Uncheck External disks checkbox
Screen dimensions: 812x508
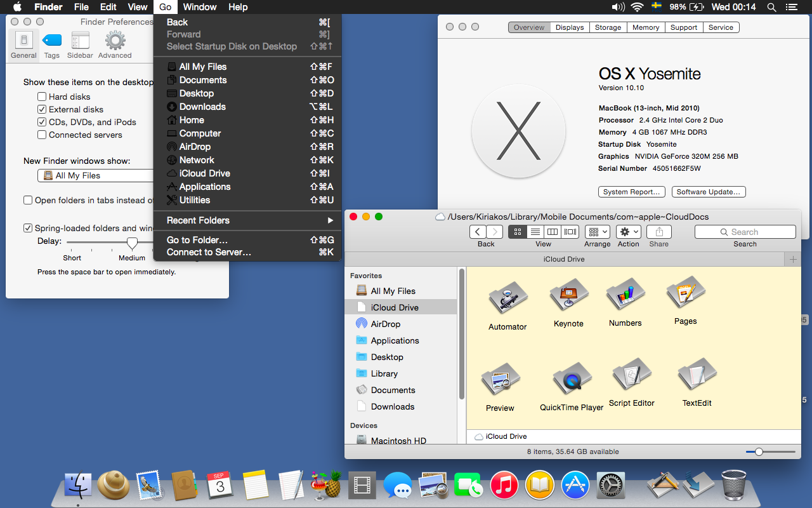point(42,109)
